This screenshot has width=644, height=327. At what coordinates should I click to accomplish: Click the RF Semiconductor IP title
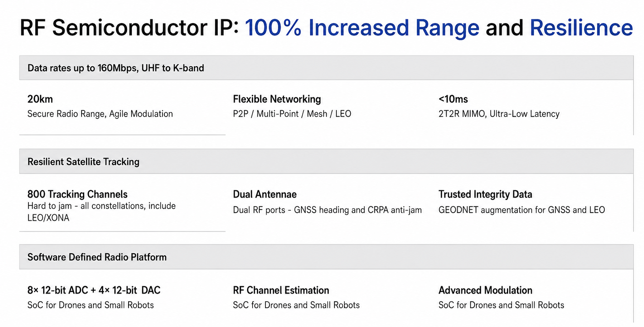pyautogui.click(x=326, y=28)
